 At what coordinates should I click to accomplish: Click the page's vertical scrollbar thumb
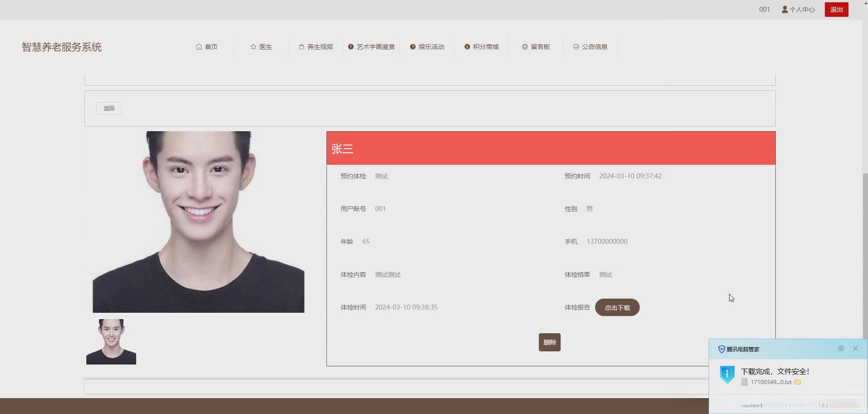(865, 256)
